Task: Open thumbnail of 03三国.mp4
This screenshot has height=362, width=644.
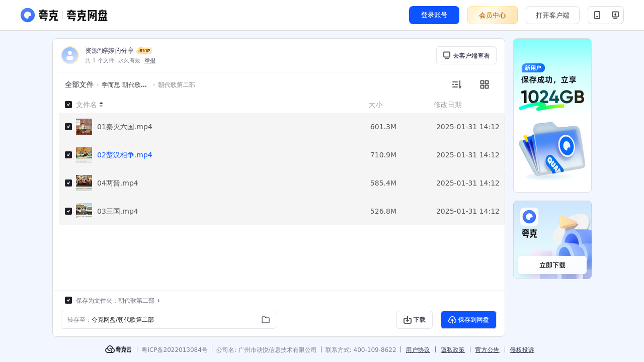Action: pyautogui.click(x=84, y=211)
